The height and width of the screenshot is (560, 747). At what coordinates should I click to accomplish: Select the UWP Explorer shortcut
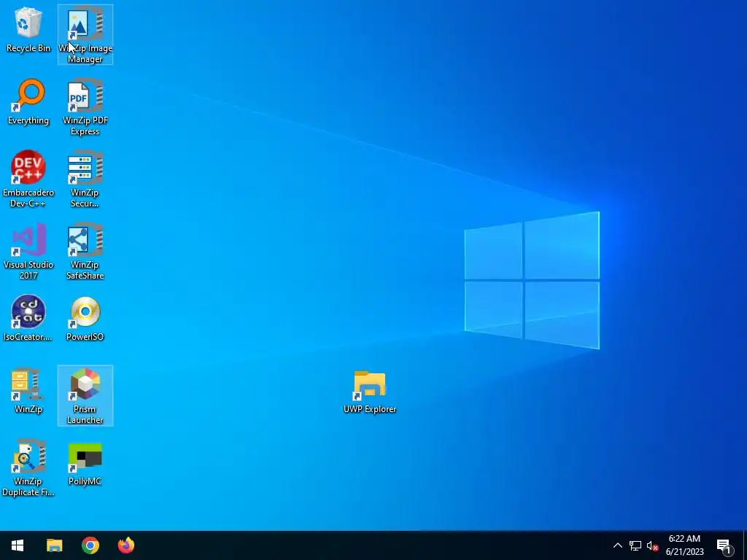tap(370, 392)
